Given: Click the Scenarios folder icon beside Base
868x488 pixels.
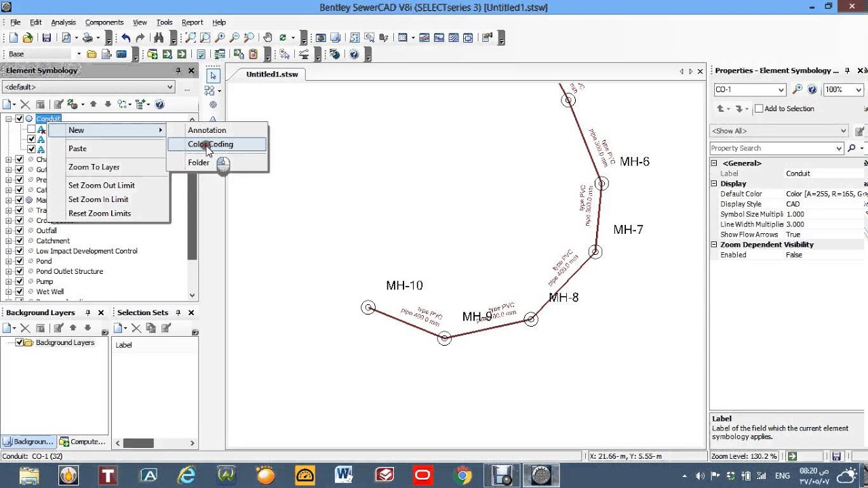Looking at the screenshot, I should pos(92,54).
